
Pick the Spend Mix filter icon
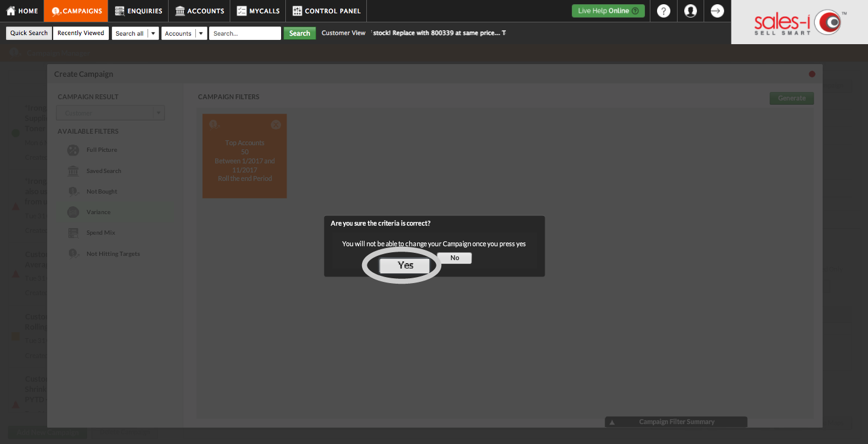tap(73, 233)
